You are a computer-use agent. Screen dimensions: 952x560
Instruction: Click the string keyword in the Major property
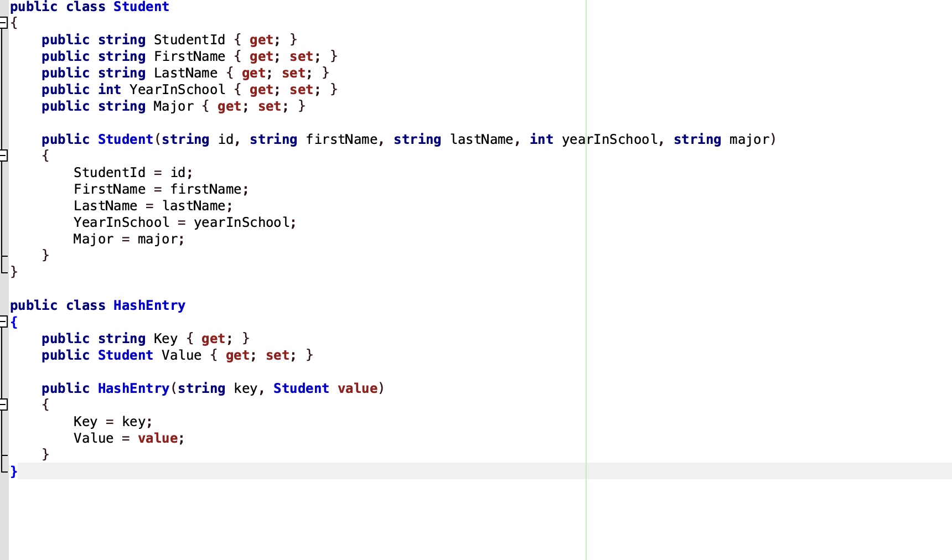pos(121,106)
